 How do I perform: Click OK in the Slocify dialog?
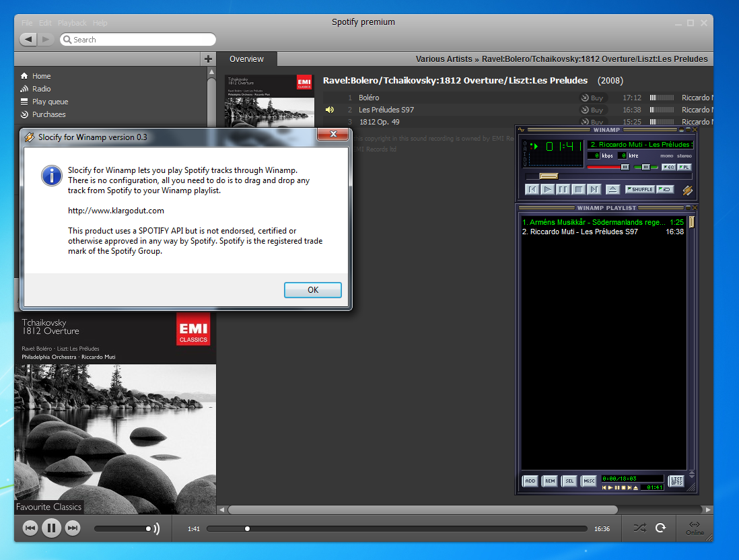click(312, 290)
